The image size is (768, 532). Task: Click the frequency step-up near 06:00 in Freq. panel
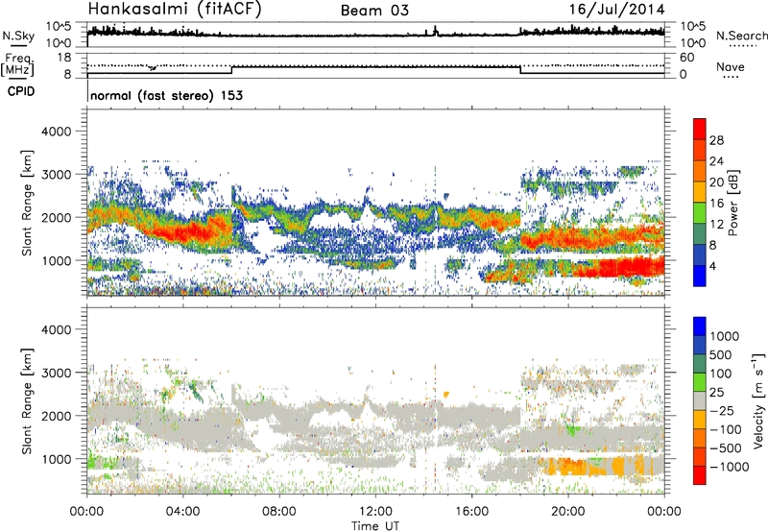click(x=231, y=69)
